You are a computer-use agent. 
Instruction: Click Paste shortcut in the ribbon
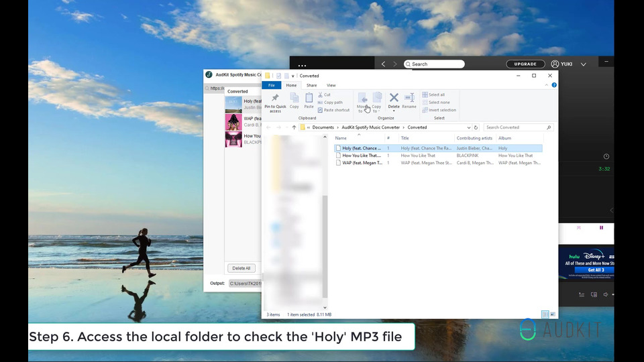pos(333,110)
